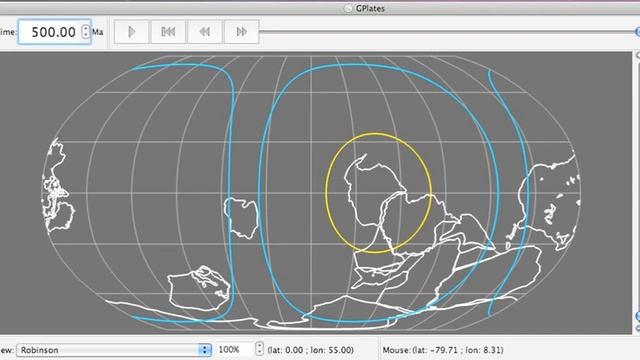
Task: Click the 100% zoom field
Action: coord(234,349)
